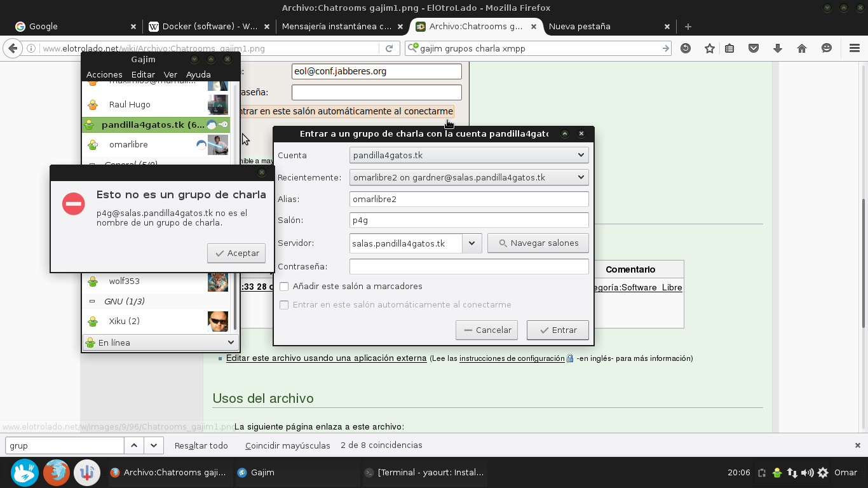Toggle 'Resaltar todo' in the find bar
Screen dimensions: 868x488
click(x=201, y=445)
